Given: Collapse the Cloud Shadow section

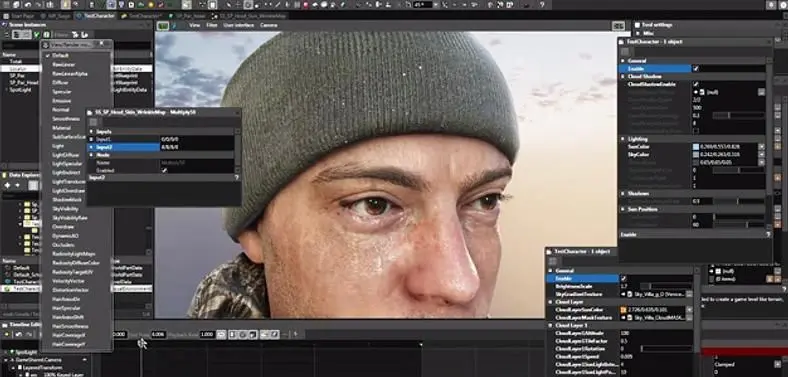Looking at the screenshot, I should coord(623,76).
